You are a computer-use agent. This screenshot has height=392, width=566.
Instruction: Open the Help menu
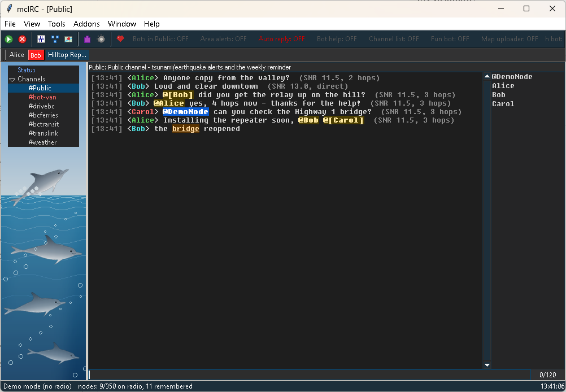coord(151,24)
